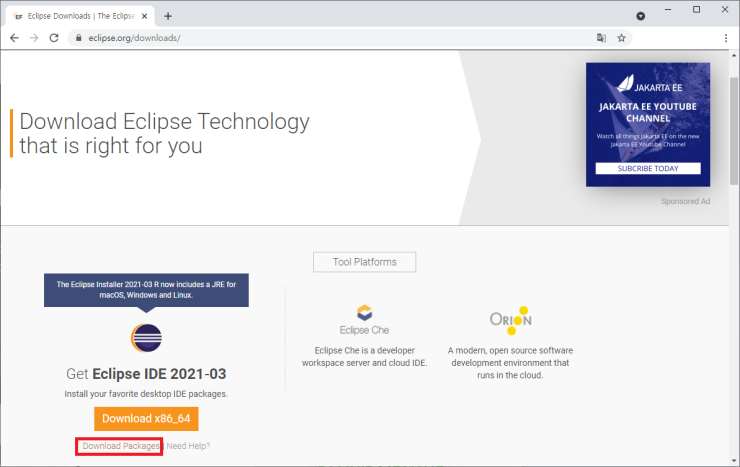Click the padlock site info icon
Screen dimensions: 740x467
coord(80,38)
